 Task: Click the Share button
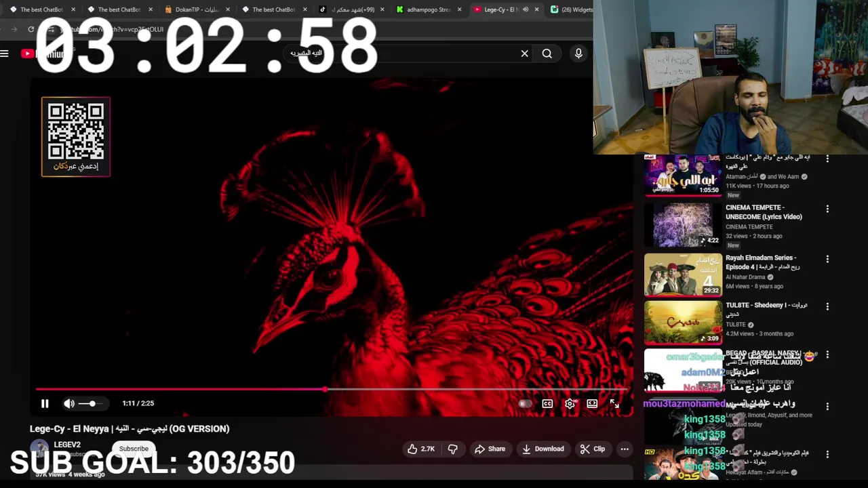[490, 449]
